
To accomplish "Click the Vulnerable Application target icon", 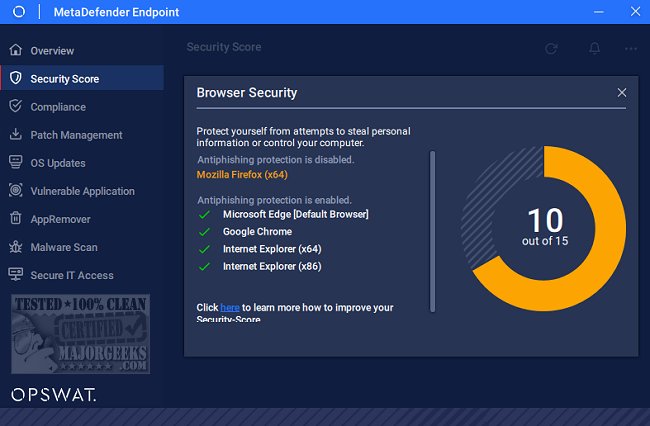I will [x=16, y=190].
